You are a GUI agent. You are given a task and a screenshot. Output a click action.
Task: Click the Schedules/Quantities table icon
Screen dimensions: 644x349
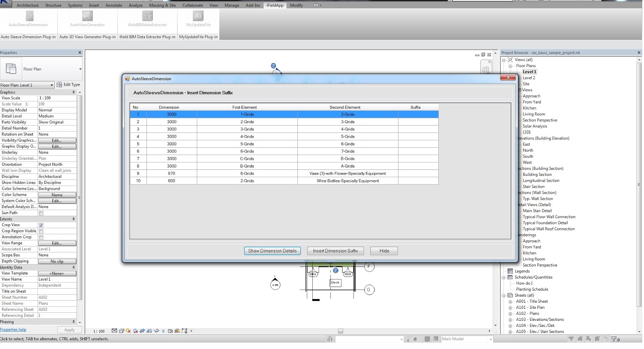click(x=510, y=277)
